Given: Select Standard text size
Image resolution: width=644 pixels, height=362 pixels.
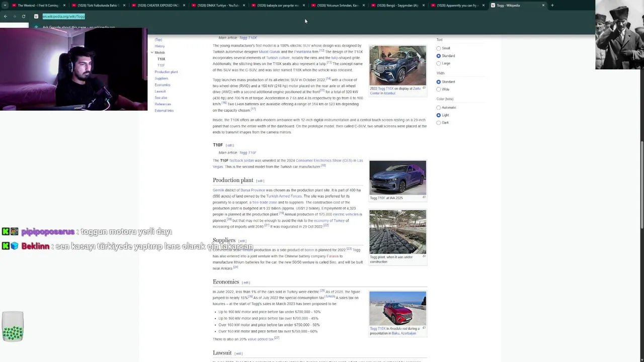Looking at the screenshot, I should [438, 56].
